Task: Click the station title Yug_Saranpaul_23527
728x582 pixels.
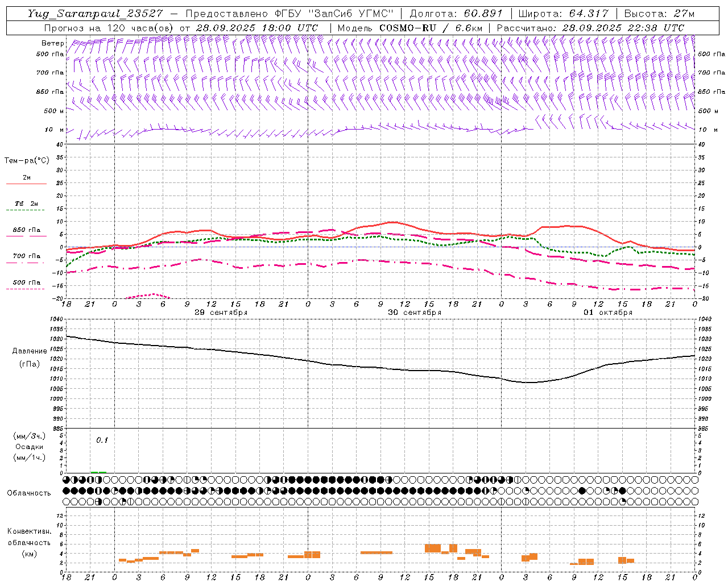Action: pos(95,14)
